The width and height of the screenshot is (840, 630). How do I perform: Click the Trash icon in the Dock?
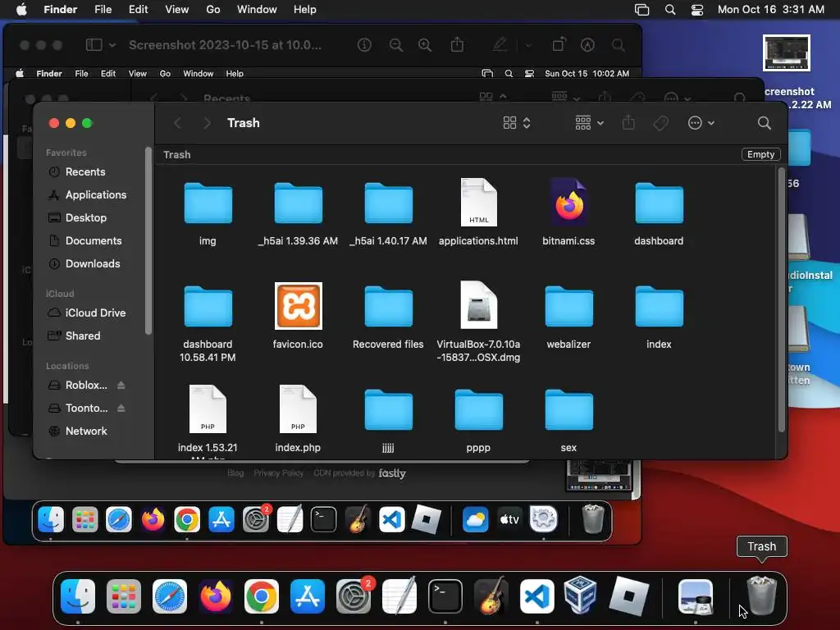click(x=761, y=596)
